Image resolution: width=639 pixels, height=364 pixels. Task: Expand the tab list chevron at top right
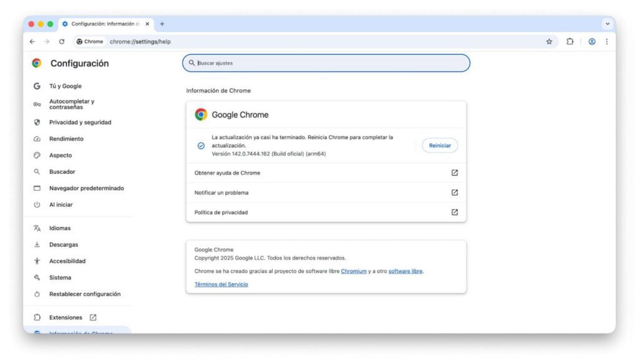point(606,24)
